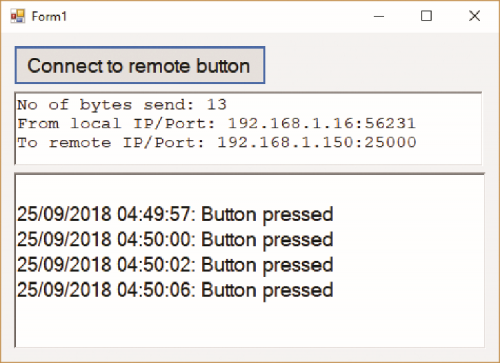The height and width of the screenshot is (363, 500).
Task: Open the Form1 application icon menu
Action: click(x=18, y=16)
